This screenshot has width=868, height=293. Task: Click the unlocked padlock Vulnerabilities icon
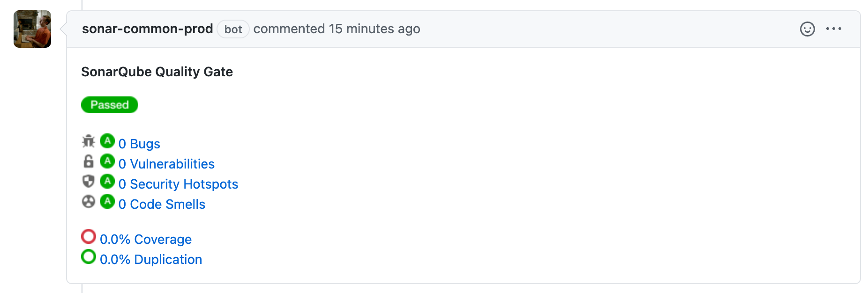coord(88,161)
